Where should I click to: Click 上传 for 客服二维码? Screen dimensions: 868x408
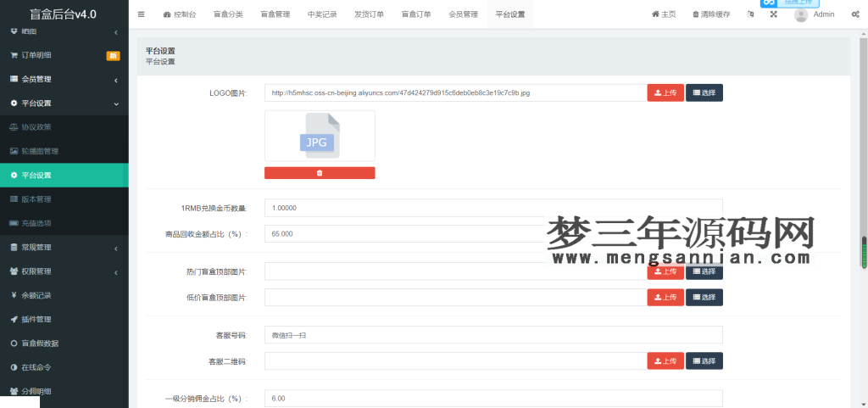[665, 361]
